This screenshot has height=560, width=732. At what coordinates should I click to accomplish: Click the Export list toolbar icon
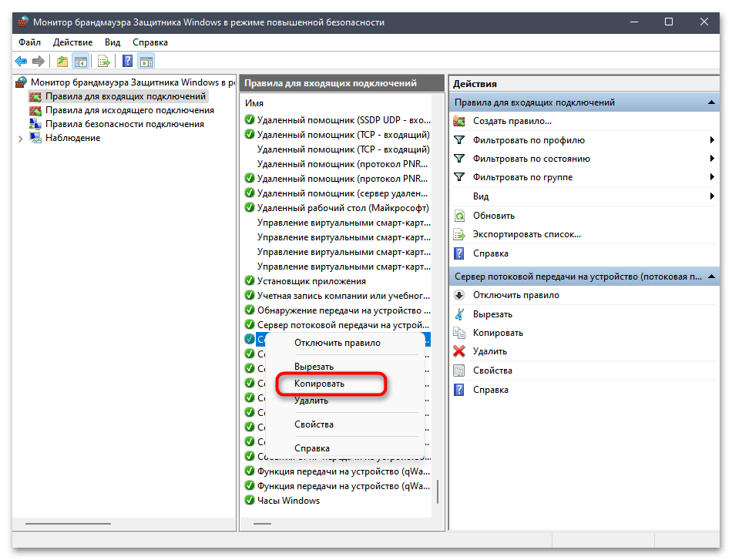(103, 62)
